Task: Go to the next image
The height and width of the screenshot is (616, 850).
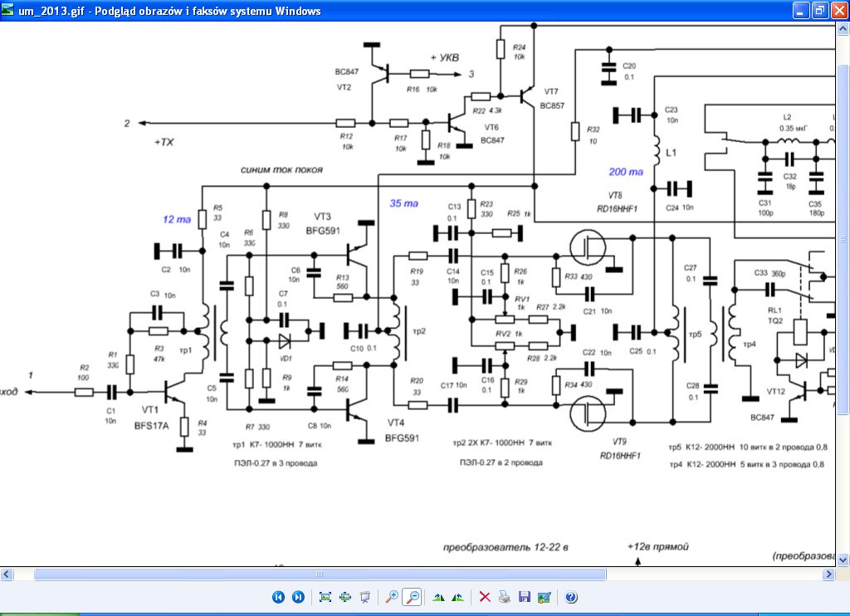Action: (297, 597)
